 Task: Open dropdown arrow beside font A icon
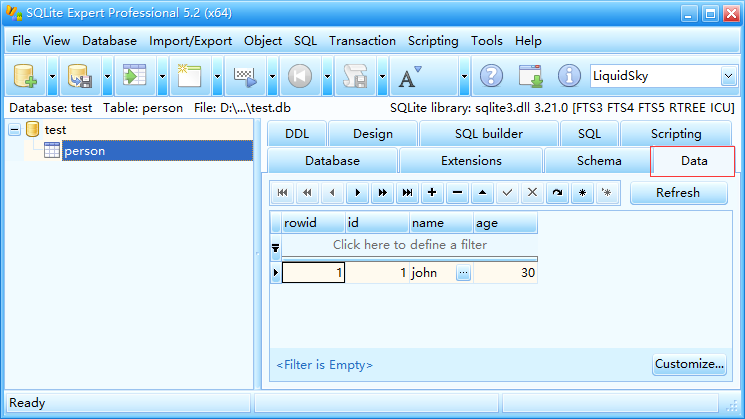coord(464,76)
